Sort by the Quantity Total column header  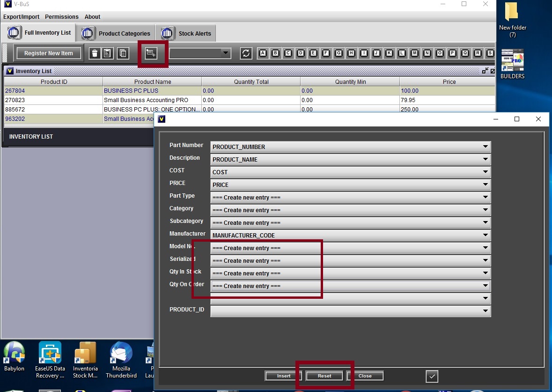[251, 81]
